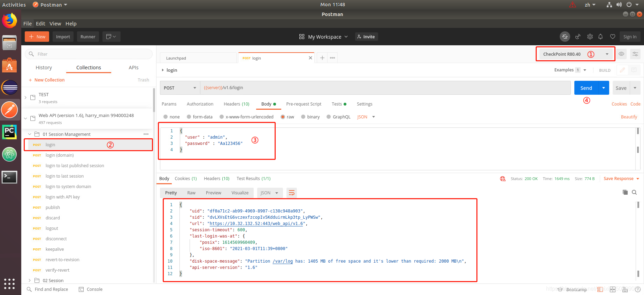The height and width of the screenshot is (295, 644).
Task: Open the CheckPoint R80.40 environment dropdown
Action: pos(576,54)
